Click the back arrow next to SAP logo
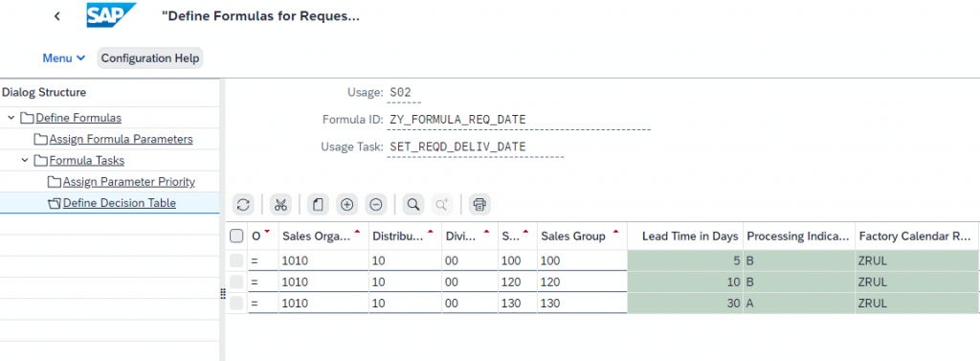 pyautogui.click(x=56, y=16)
